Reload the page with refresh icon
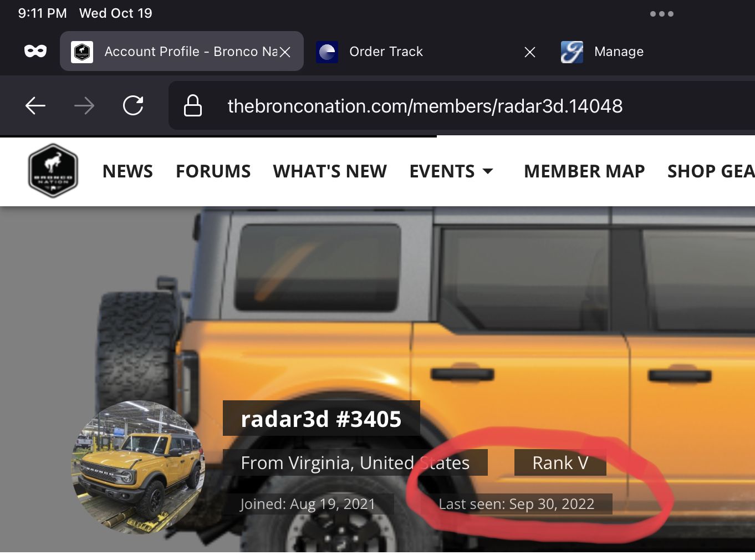This screenshot has height=560, width=755. [133, 105]
